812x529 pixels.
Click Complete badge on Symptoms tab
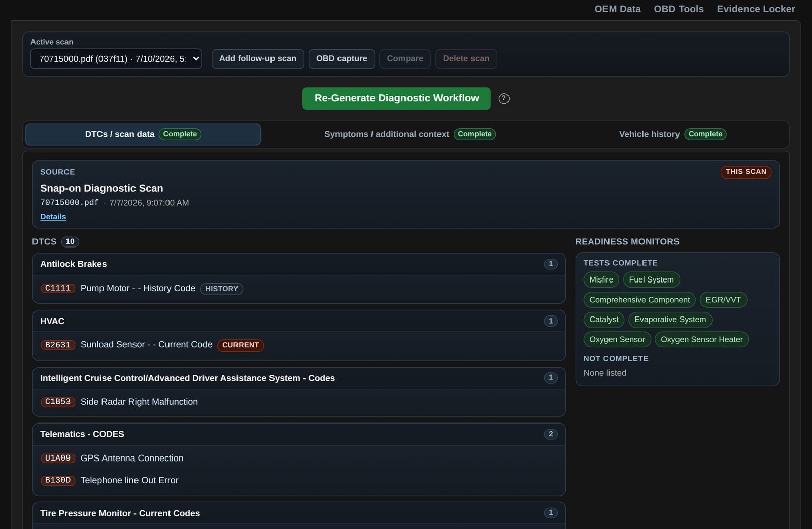475,134
